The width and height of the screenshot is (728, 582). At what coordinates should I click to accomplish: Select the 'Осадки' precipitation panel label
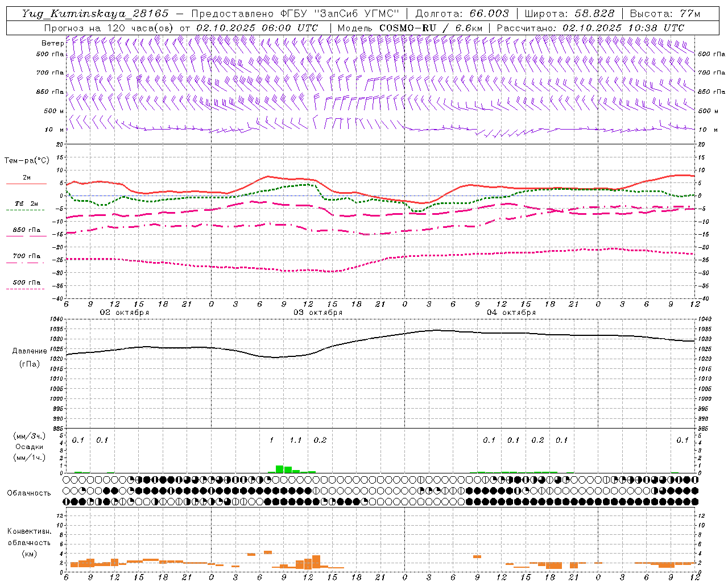click(x=30, y=447)
